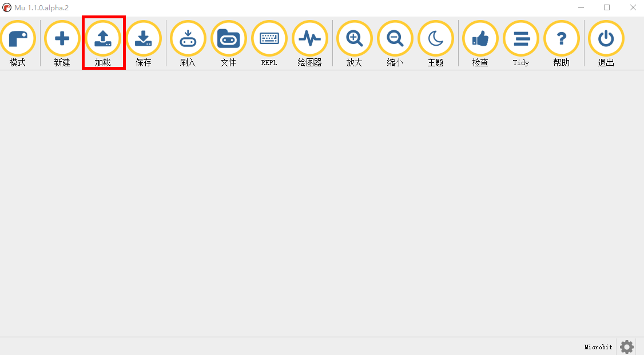Create a new file with 新建
644x355 pixels.
pos(62,43)
